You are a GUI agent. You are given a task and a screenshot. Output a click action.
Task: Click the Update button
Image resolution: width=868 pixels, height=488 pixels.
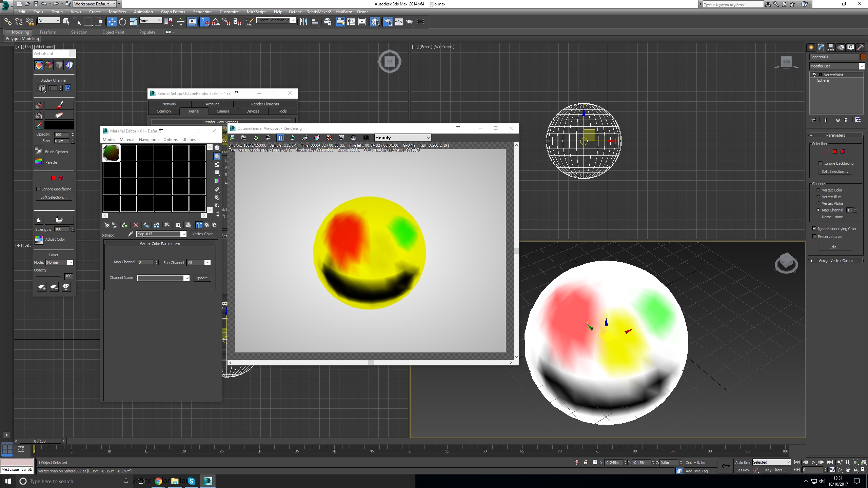click(x=201, y=278)
